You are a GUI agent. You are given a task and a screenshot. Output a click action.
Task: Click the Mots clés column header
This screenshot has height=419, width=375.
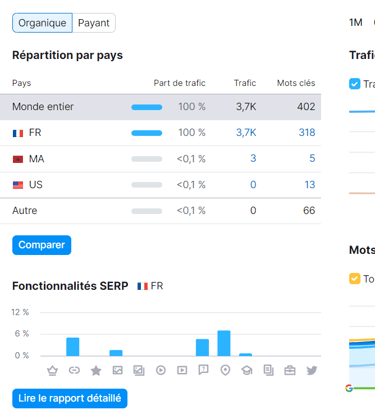[296, 83]
